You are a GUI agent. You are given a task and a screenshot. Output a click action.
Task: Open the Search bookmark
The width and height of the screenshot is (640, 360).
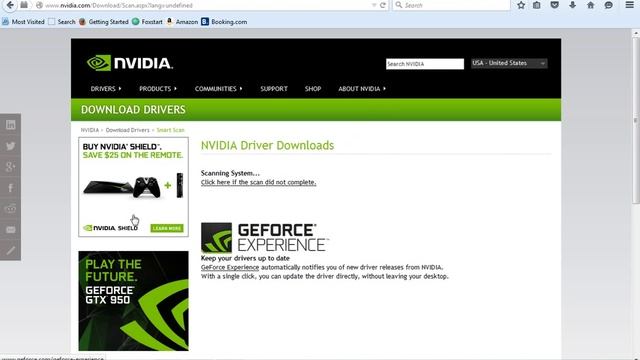tap(62, 22)
